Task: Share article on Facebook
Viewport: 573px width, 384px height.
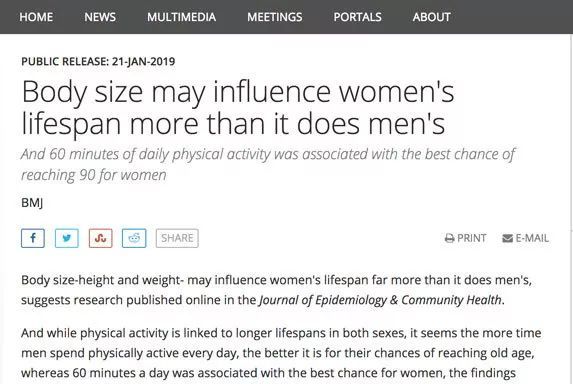Action: [33, 238]
